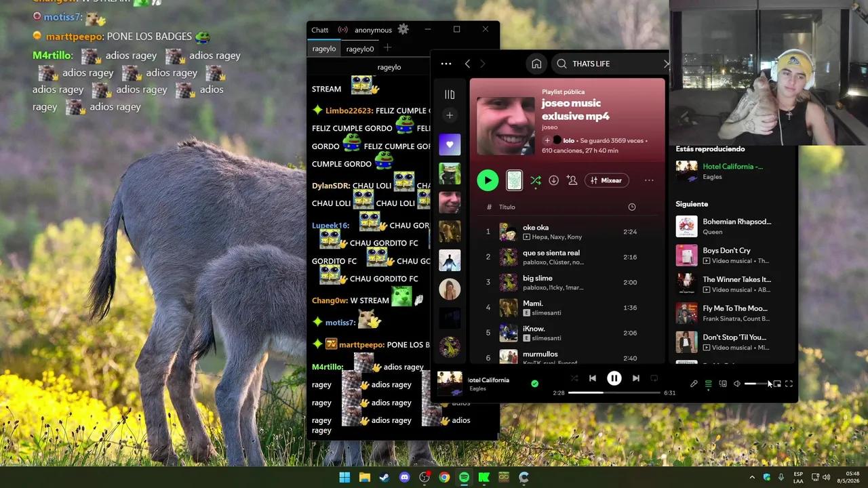868x488 pixels.
Task: Pause Hotel California playback
Action: pyautogui.click(x=614, y=378)
